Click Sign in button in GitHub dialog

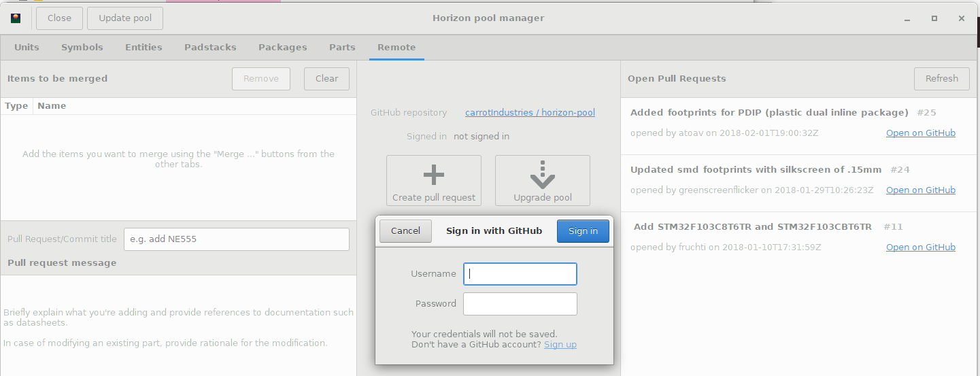tap(583, 231)
